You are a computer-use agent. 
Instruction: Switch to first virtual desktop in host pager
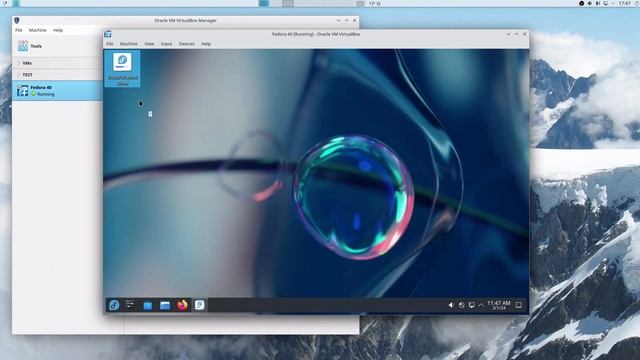coord(264,3)
